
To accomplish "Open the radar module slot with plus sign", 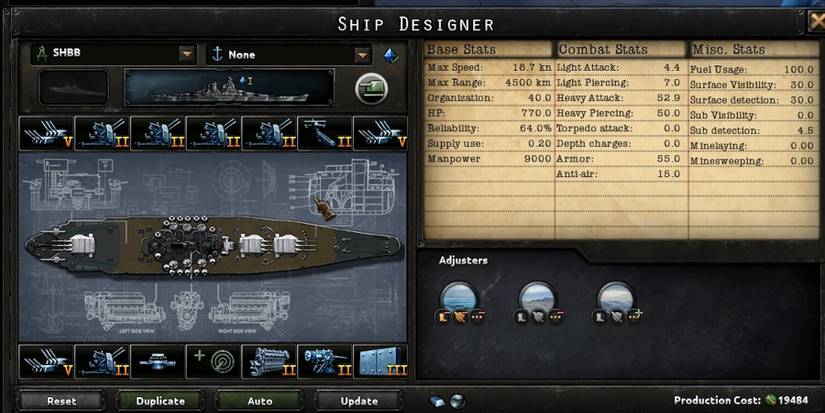I will (x=214, y=361).
